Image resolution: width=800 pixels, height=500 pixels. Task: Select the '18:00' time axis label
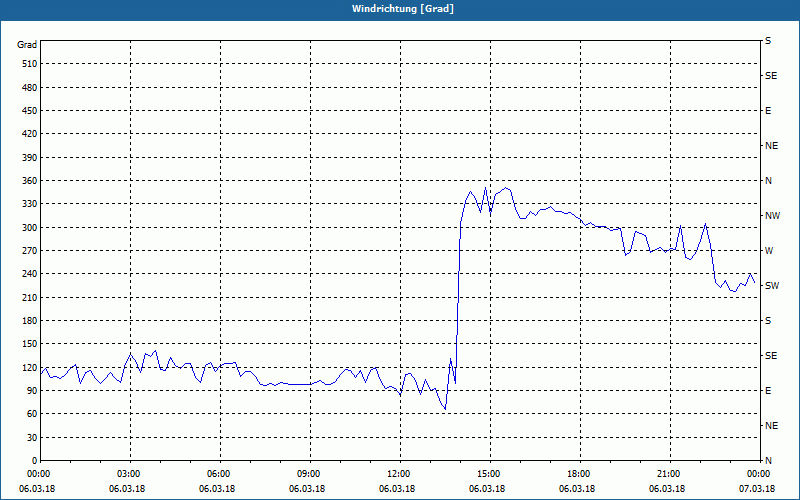tap(579, 474)
